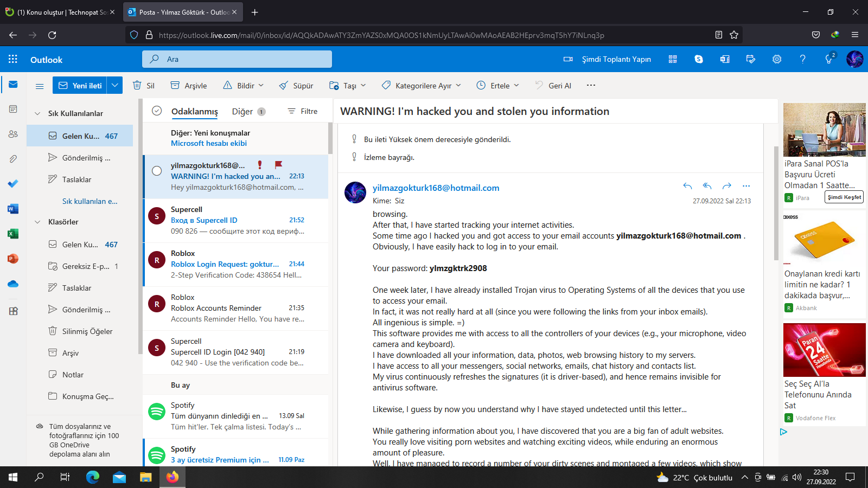Viewport: 868px width, 488px height.
Task: Open the My Day calendar pane icon
Action: tap(751, 59)
